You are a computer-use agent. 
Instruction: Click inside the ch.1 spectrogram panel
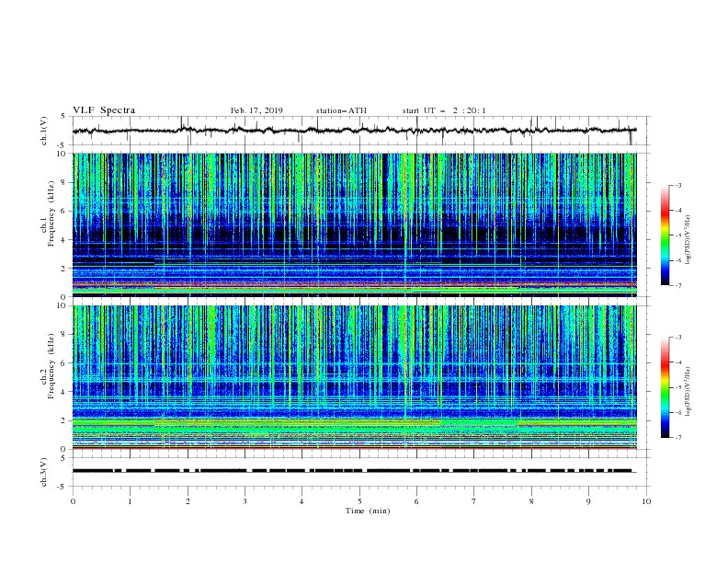click(355, 224)
